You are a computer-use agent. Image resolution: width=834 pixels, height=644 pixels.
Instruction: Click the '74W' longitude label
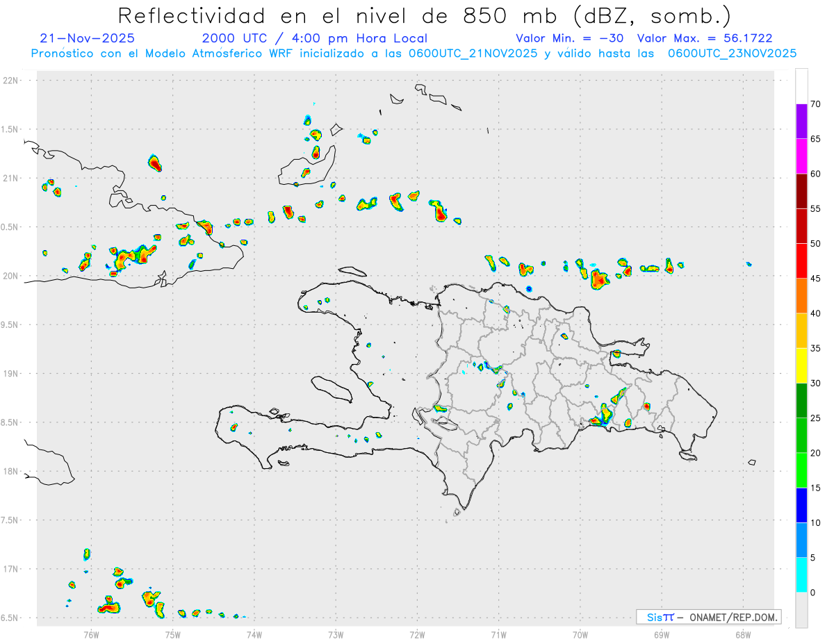pos(254,634)
